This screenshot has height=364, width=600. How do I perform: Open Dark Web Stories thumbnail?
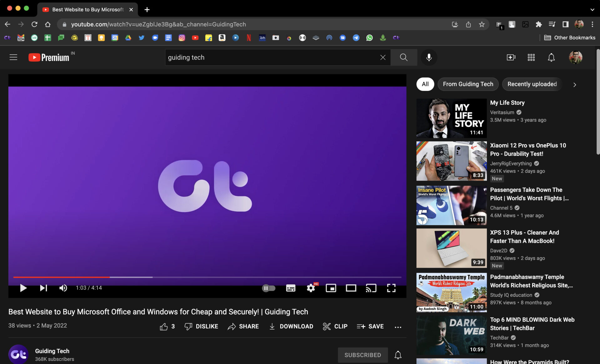451,335
